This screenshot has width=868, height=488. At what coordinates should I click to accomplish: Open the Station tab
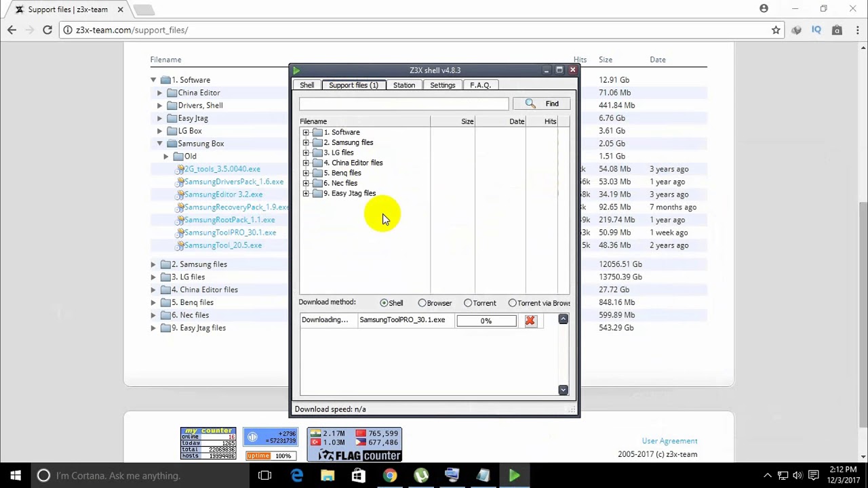click(404, 85)
